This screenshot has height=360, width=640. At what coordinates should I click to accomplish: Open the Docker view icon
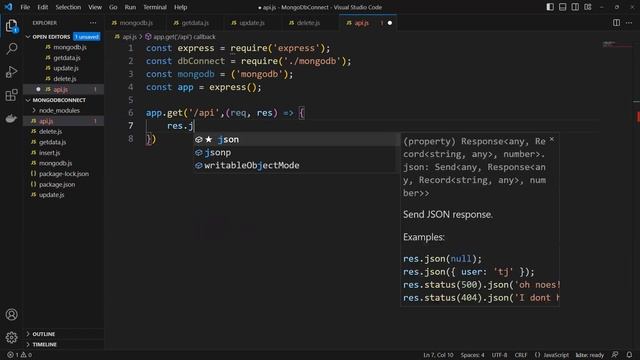pos(11,118)
